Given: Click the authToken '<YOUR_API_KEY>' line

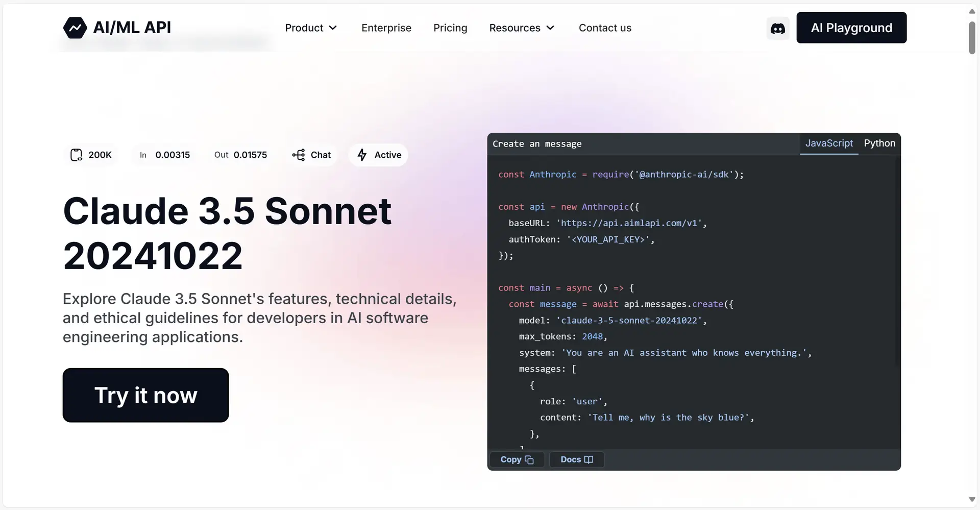Looking at the screenshot, I should click(x=581, y=239).
